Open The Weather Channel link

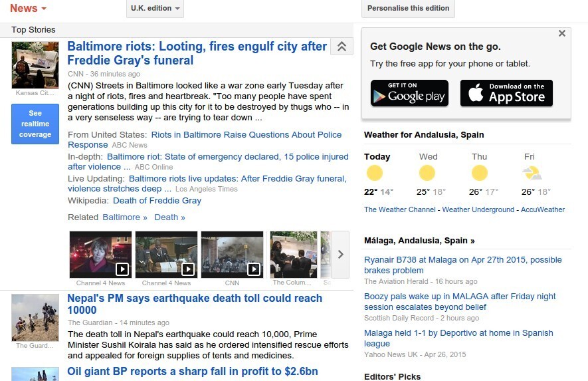point(400,210)
